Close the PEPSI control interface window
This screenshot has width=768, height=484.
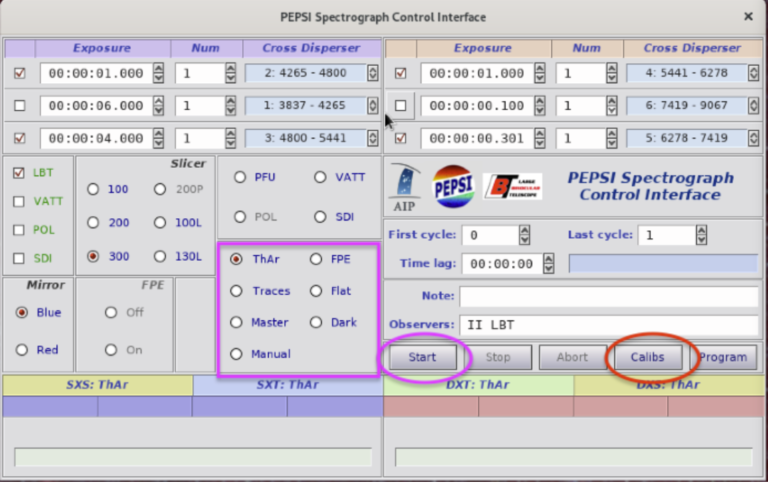click(748, 17)
